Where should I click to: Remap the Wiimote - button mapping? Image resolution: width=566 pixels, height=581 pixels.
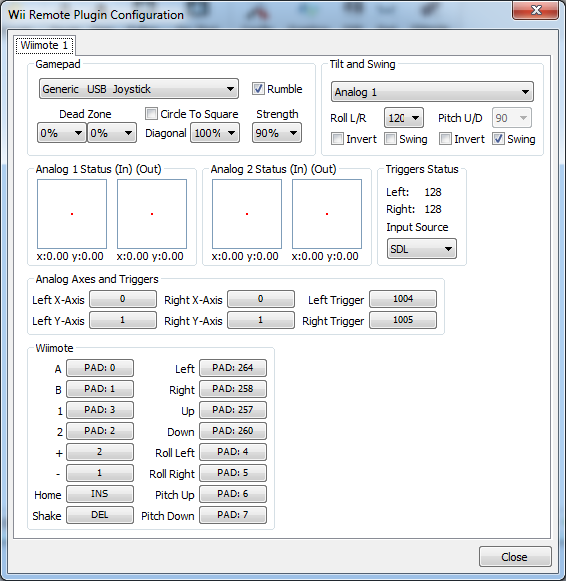(x=100, y=473)
